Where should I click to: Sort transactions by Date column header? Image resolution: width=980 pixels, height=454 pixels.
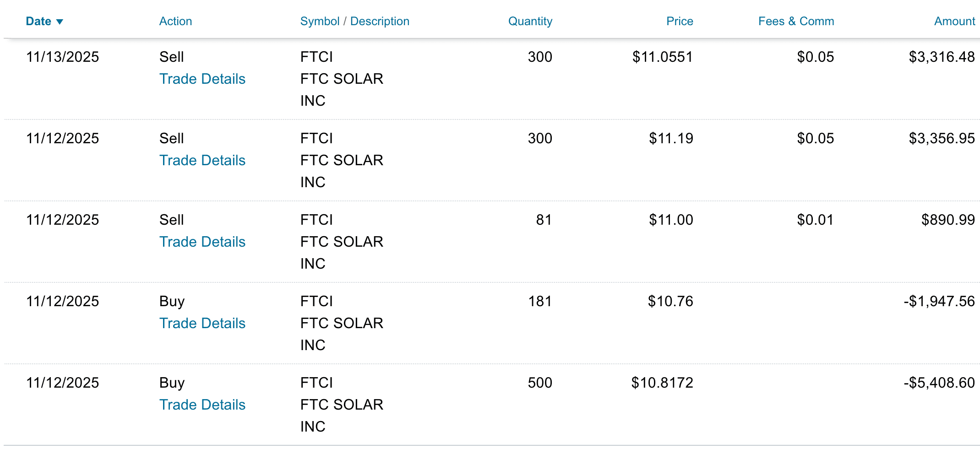38,22
